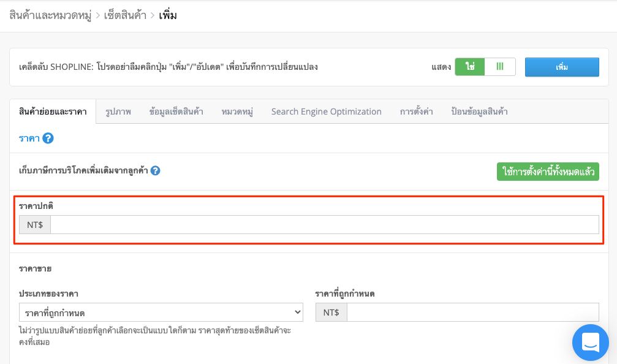Go to the ข้อมูลเซ็ตสินค้า tab
Image resolution: width=617 pixels, height=364 pixels.
click(176, 112)
